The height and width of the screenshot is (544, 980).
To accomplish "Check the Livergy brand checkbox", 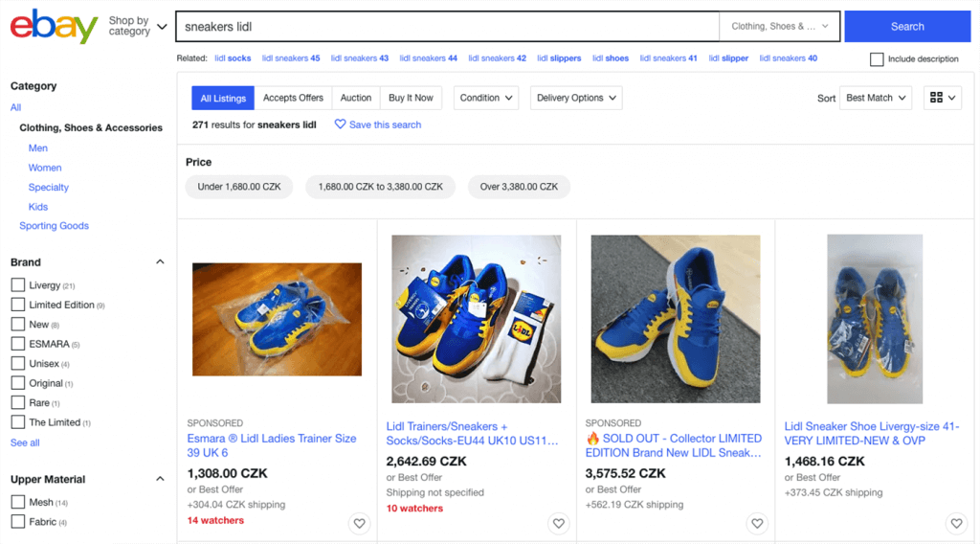I will pos(17,285).
